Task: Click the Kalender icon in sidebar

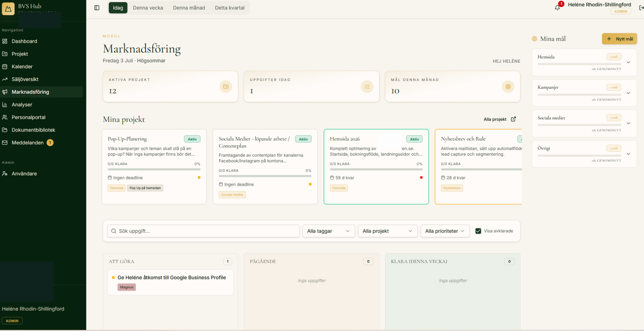Action: [5, 66]
